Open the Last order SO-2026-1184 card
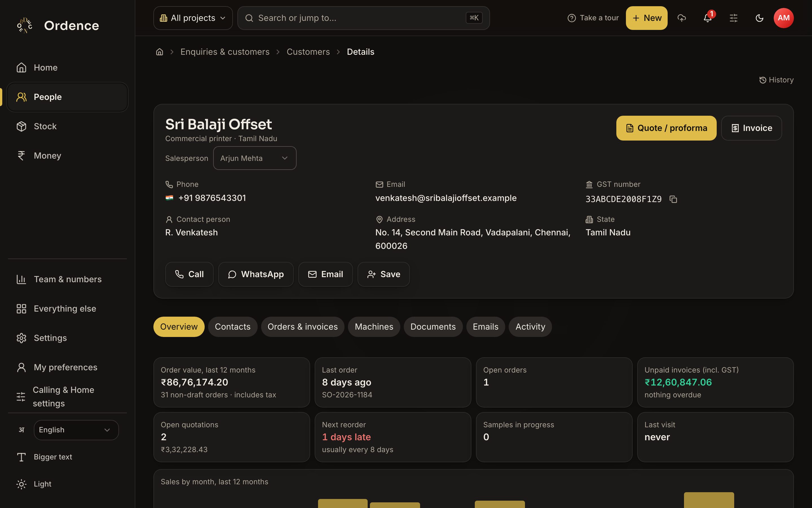Image resolution: width=812 pixels, height=508 pixels. (392, 382)
